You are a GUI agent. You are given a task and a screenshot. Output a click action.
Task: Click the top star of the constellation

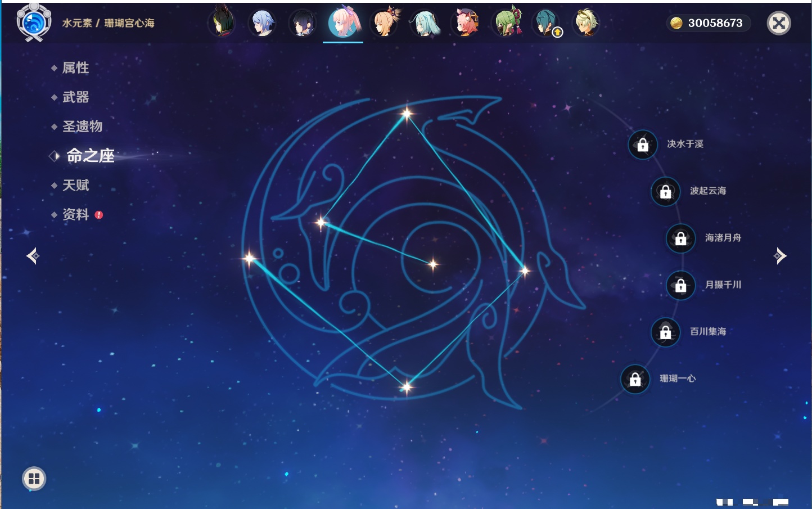pyautogui.click(x=407, y=114)
